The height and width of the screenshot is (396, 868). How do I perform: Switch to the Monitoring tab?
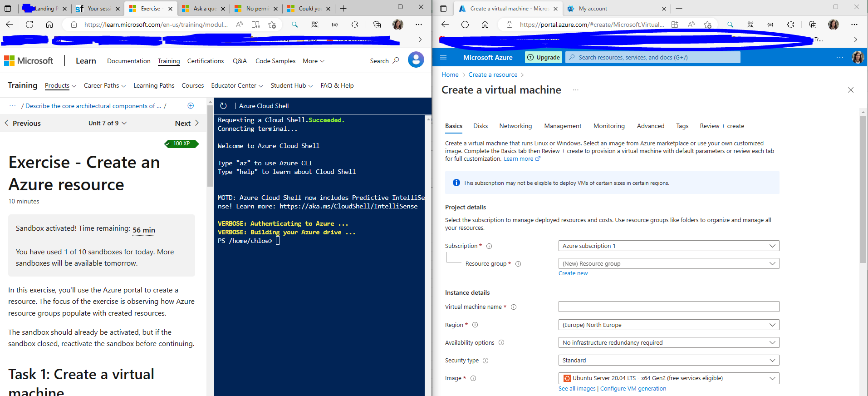click(x=609, y=126)
